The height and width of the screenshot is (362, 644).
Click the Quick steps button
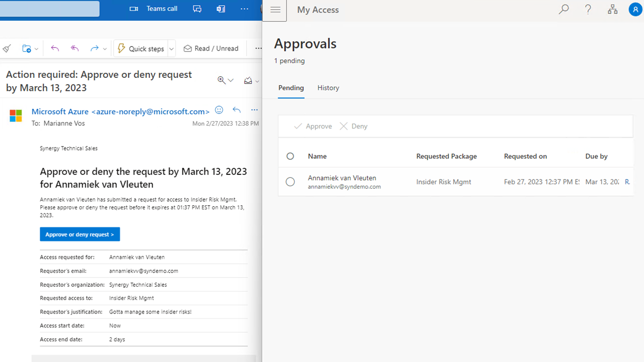point(141,48)
